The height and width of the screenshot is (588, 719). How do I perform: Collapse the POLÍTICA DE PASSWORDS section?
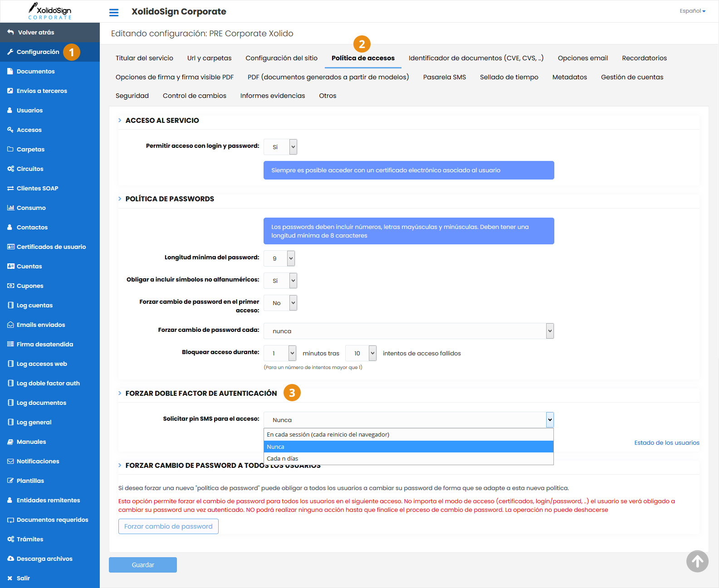[x=120, y=199]
